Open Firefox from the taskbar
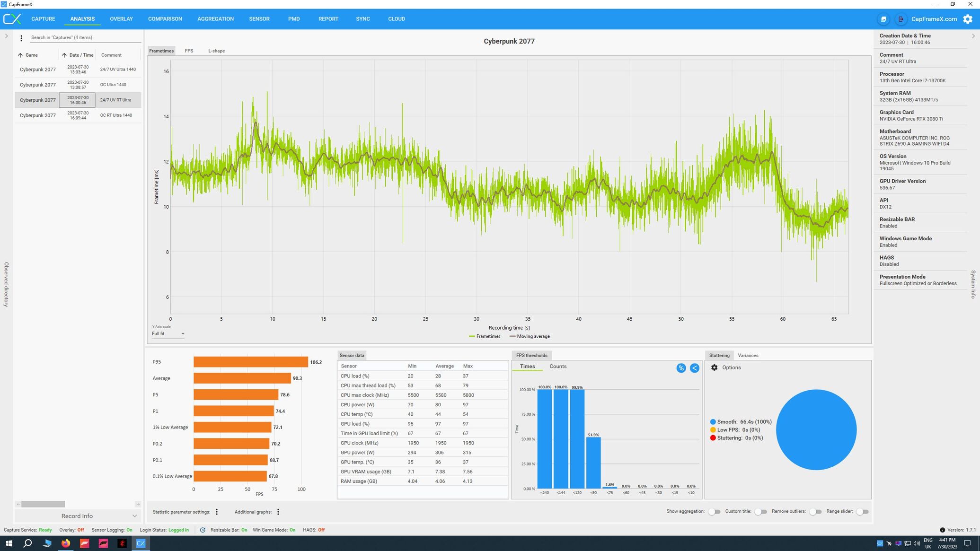 pyautogui.click(x=65, y=543)
